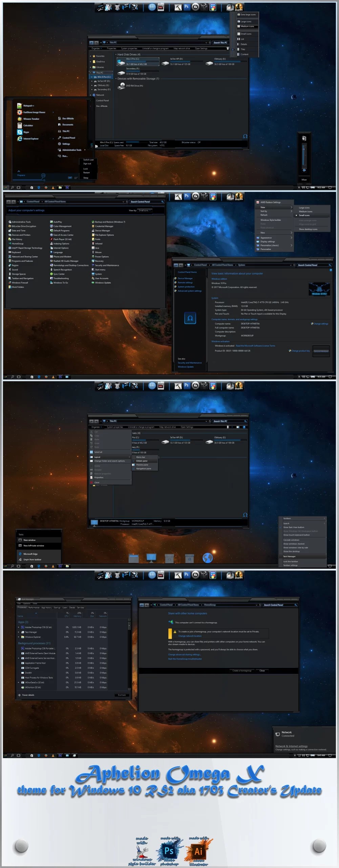Expand Favorites in the navigation pane
Viewport: 339px width, 868px height.
click(x=90, y=56)
